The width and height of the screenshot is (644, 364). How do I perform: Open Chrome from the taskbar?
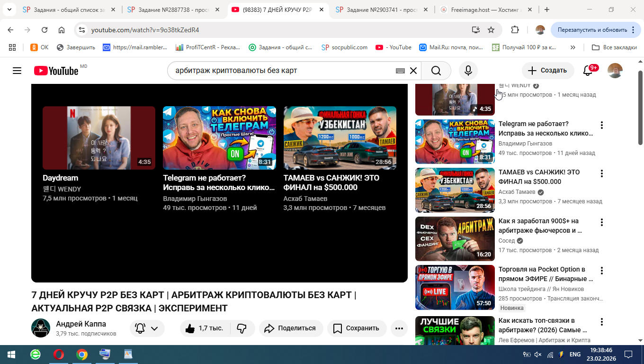click(82, 355)
